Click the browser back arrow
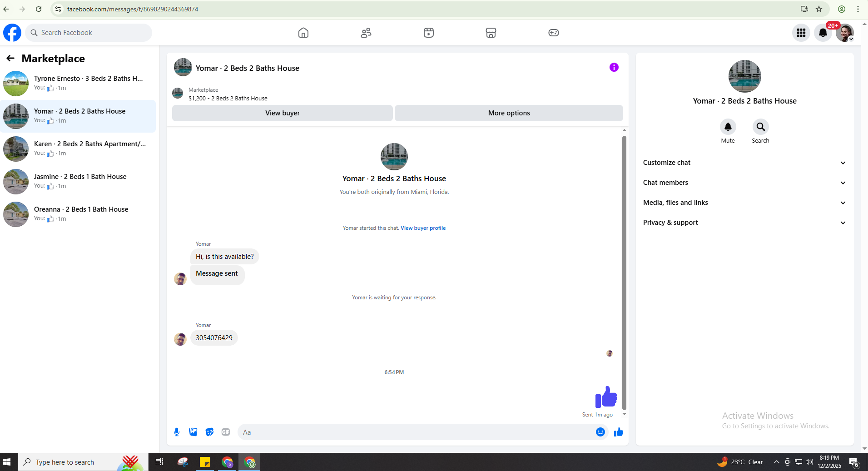The image size is (868, 471). tap(6, 9)
